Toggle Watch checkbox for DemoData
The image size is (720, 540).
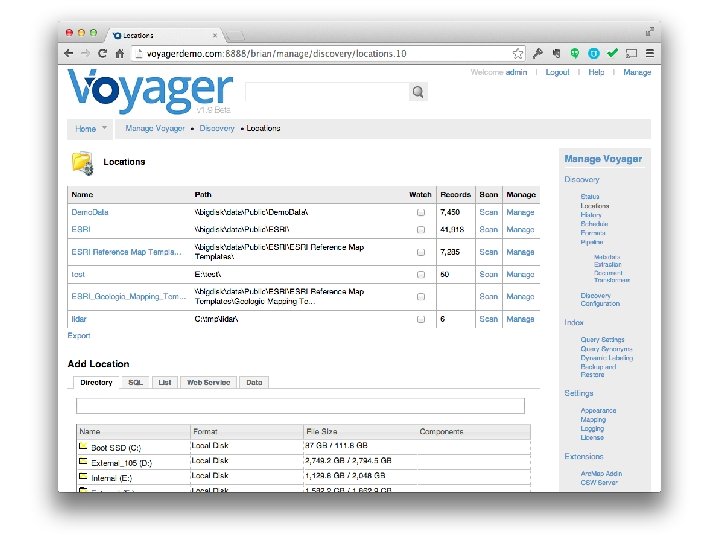421,212
